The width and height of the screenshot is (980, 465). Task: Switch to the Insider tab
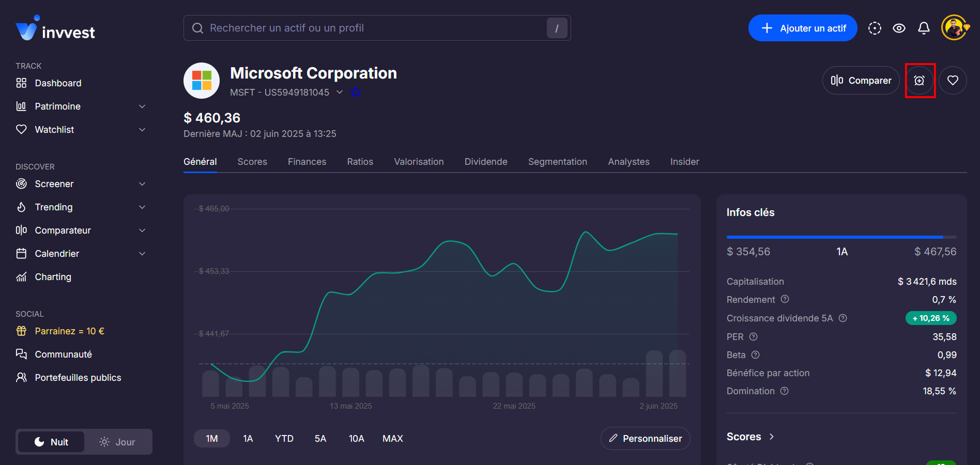pyautogui.click(x=685, y=162)
